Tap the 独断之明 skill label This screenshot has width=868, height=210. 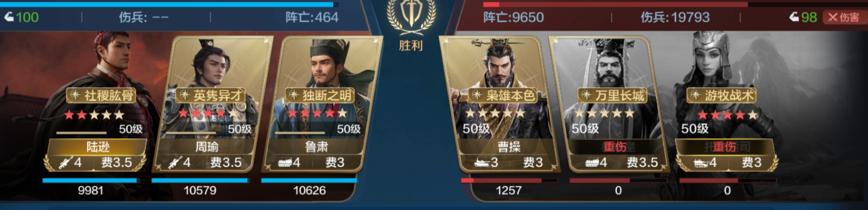pos(320,95)
